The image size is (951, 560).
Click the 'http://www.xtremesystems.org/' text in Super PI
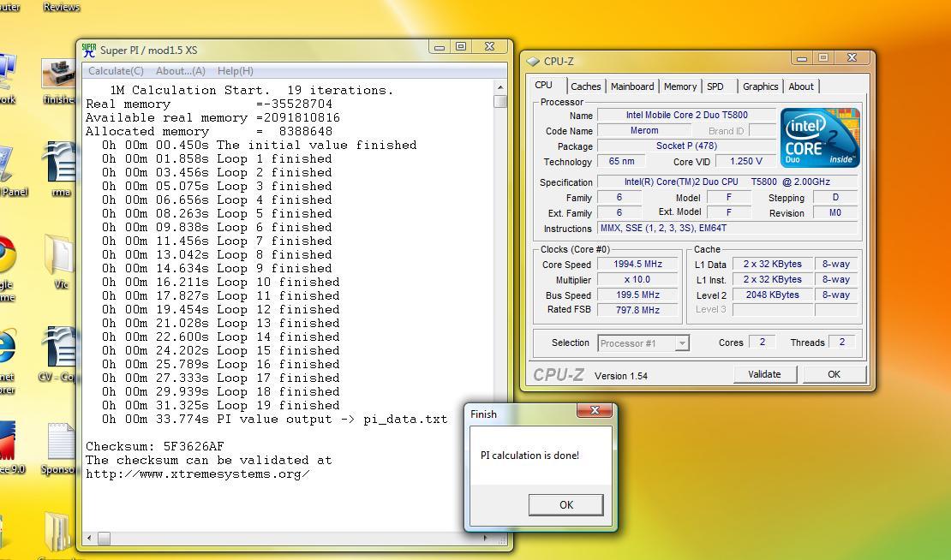[198, 474]
